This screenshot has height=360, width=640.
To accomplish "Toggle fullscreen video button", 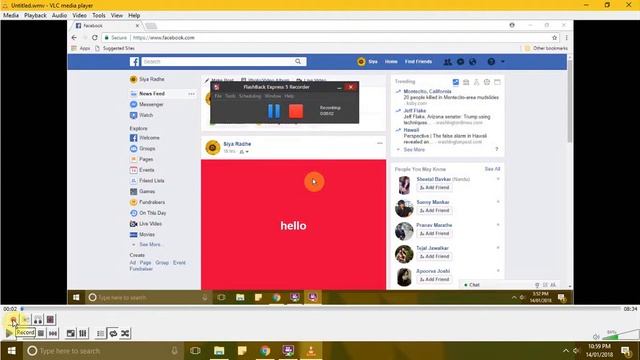I will tap(71, 333).
